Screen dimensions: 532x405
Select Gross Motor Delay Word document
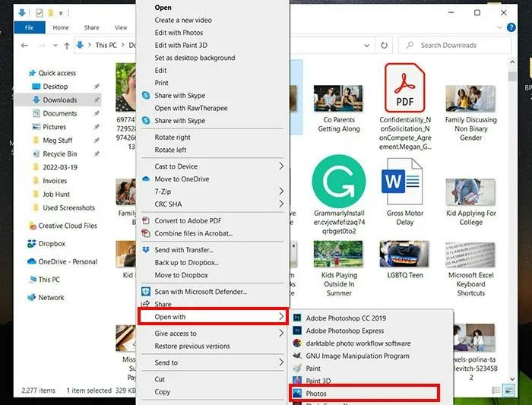402,182
